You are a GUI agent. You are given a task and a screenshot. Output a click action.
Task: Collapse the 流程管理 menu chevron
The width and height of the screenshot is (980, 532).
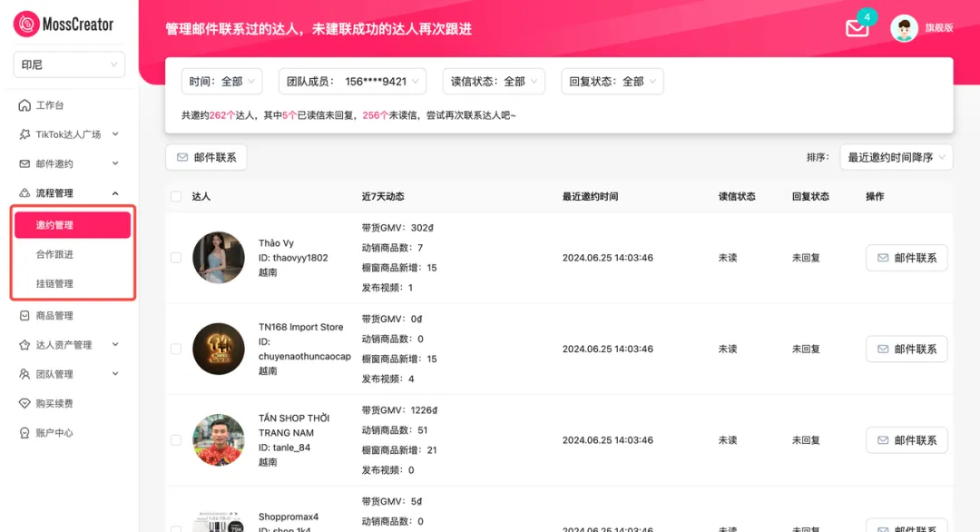[115, 193]
